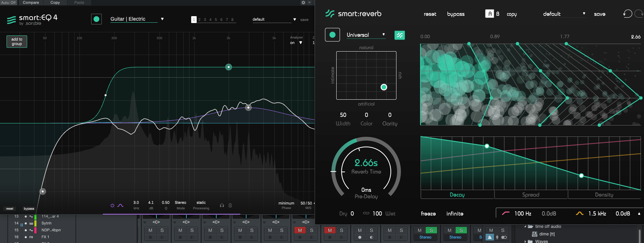Click the smart:reverb green learn button
The image size is (644, 243).
coord(332,35)
